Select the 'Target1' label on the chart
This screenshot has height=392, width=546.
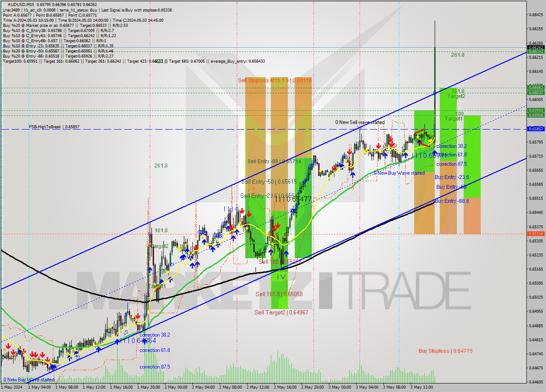point(453,119)
